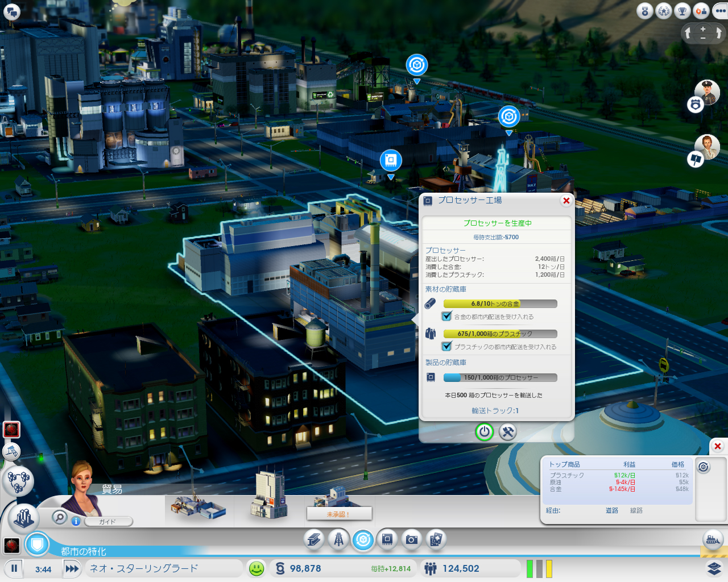Open the metals specialization icon

(x=314, y=539)
